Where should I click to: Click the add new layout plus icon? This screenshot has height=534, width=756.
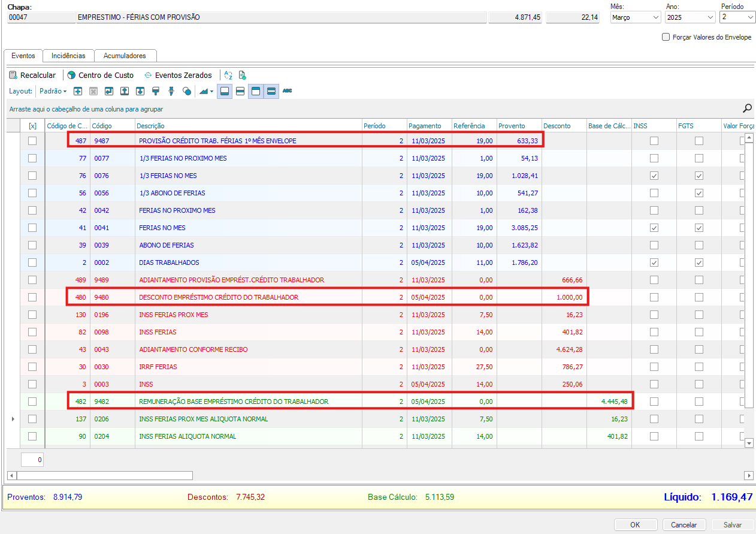click(78, 91)
